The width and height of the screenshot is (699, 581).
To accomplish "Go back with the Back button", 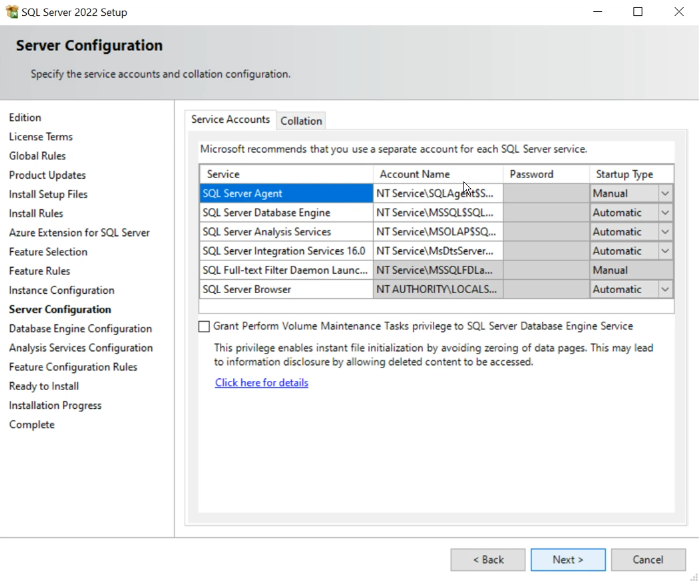I will [x=488, y=560].
